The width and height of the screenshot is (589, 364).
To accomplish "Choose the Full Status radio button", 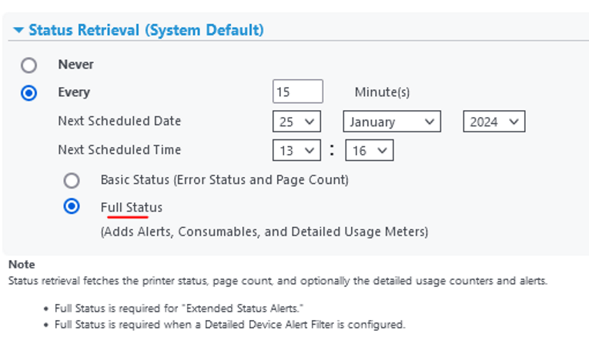I will coord(72,207).
